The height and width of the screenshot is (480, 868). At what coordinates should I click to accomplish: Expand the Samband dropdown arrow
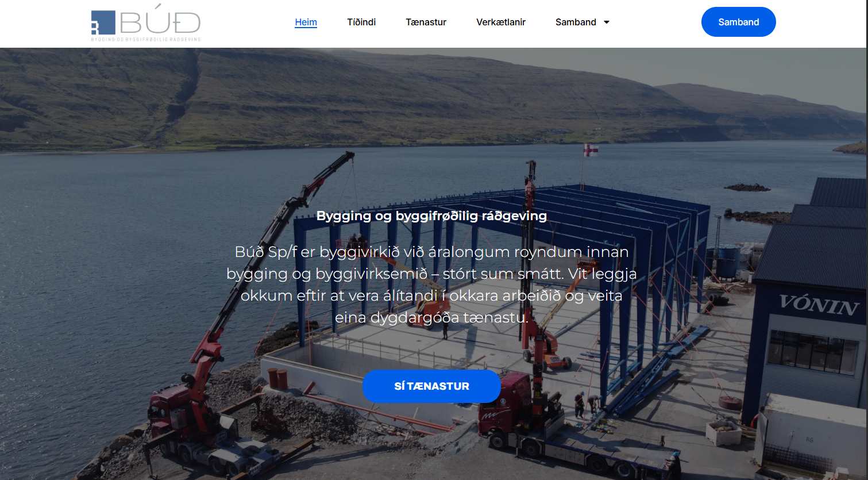tap(607, 22)
